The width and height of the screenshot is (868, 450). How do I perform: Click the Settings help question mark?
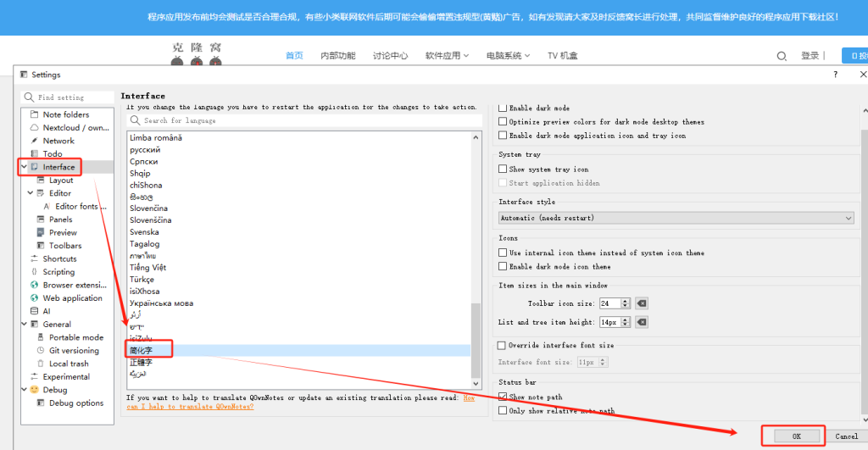point(835,75)
